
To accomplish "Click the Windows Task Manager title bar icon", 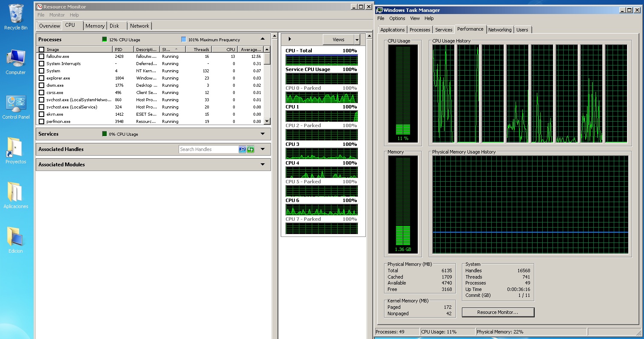I will [x=380, y=10].
